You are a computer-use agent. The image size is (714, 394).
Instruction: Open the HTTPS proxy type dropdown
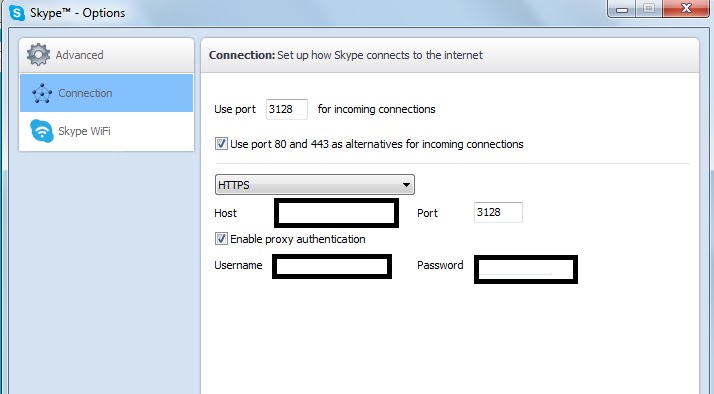[x=315, y=185]
